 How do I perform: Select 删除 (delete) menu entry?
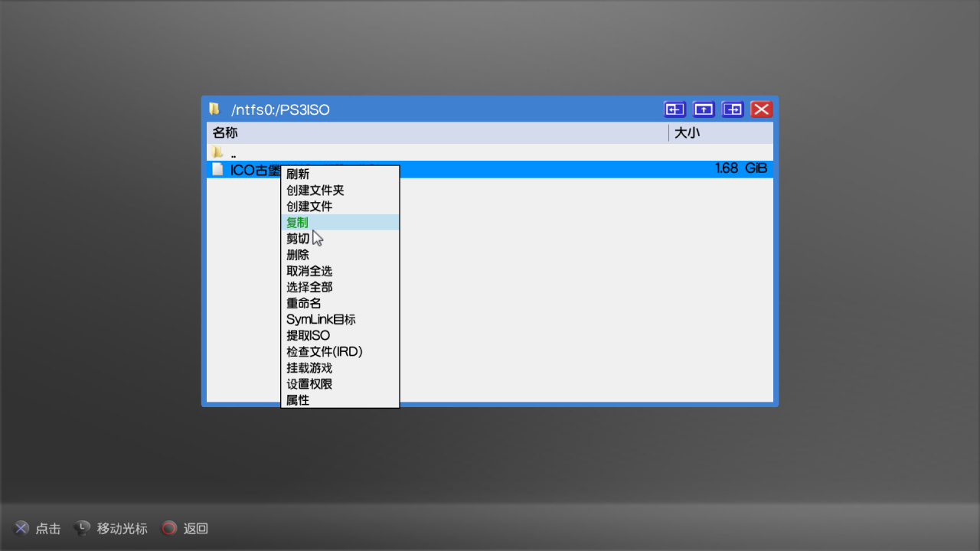click(x=340, y=255)
